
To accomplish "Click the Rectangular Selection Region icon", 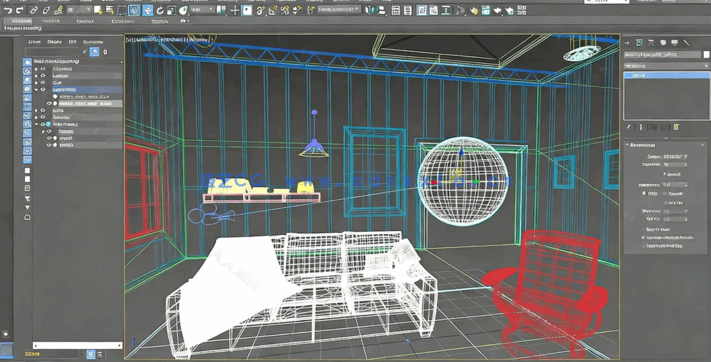I will (x=122, y=10).
